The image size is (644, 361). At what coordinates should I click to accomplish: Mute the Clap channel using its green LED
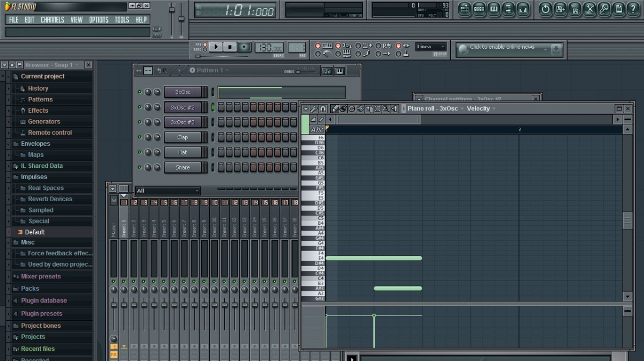140,137
